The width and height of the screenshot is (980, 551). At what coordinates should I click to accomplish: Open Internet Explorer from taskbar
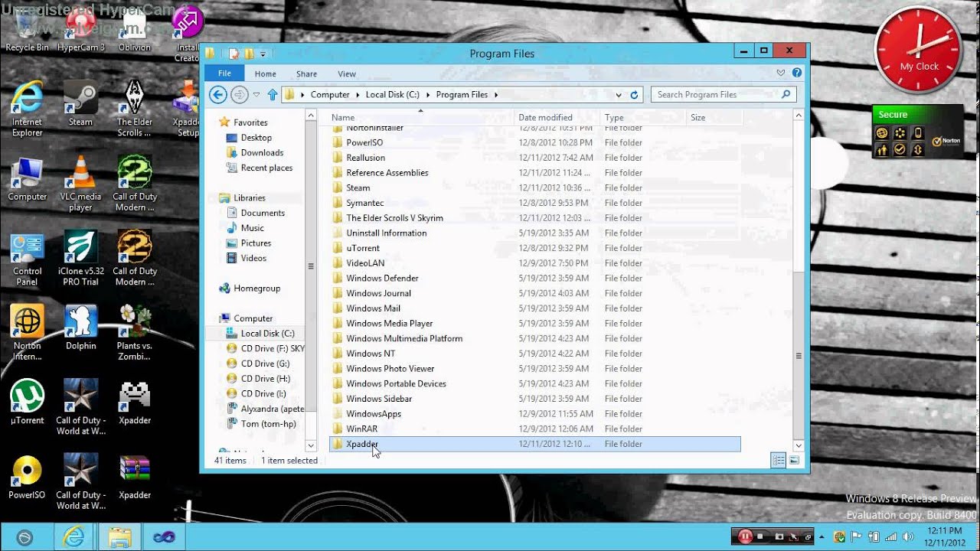(x=73, y=536)
